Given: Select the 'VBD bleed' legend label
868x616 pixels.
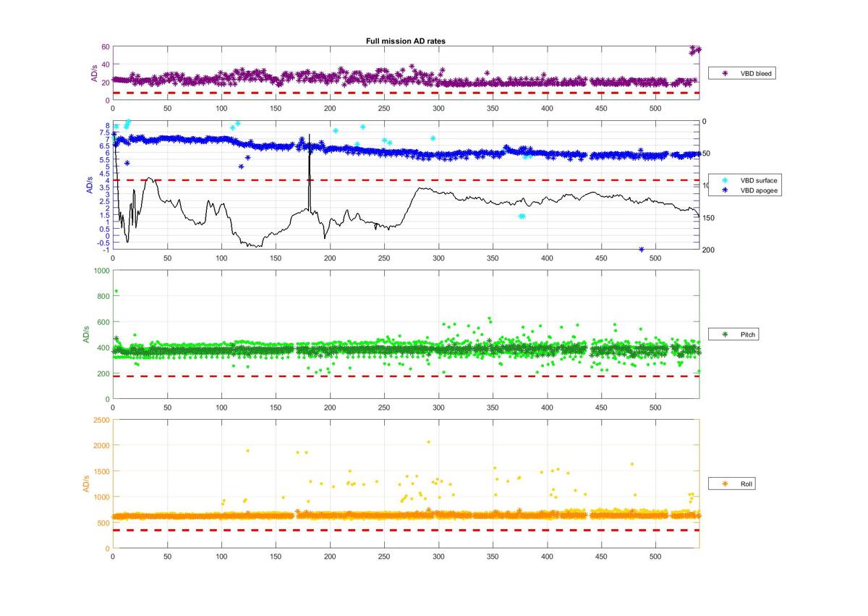Looking at the screenshot, I should pos(756,73).
